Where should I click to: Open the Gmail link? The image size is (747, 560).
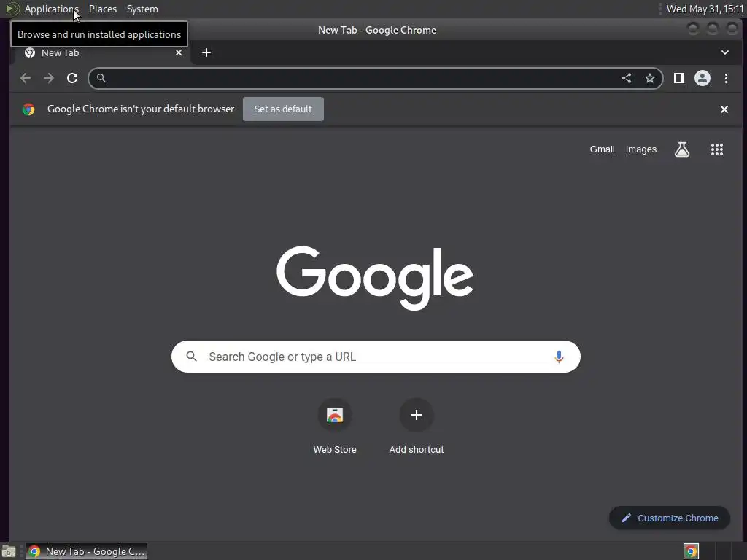click(x=602, y=149)
